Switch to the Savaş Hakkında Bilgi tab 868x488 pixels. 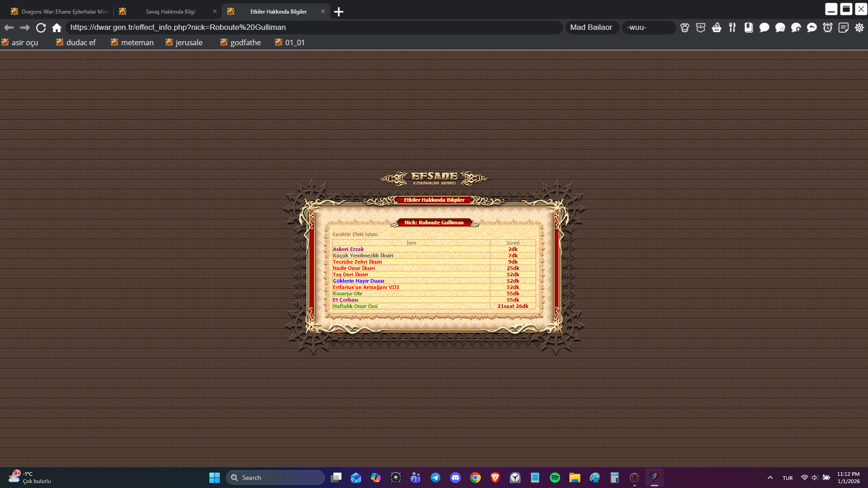167,12
